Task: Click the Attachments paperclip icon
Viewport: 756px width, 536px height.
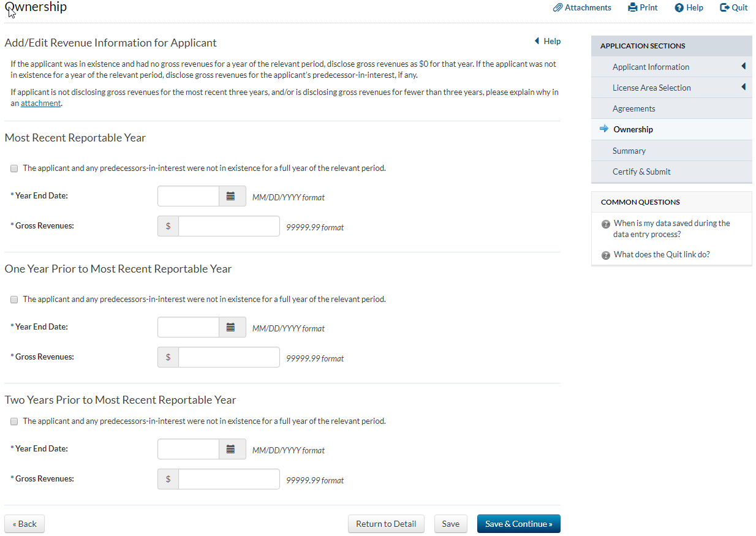Action: (x=558, y=8)
